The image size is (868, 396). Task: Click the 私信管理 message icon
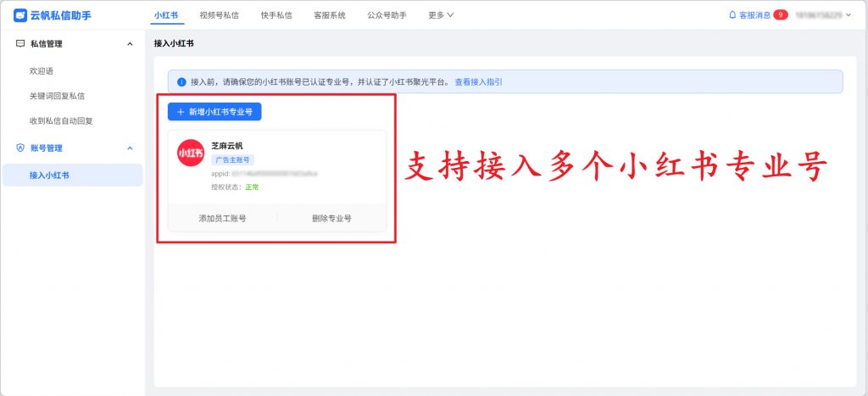pos(20,44)
